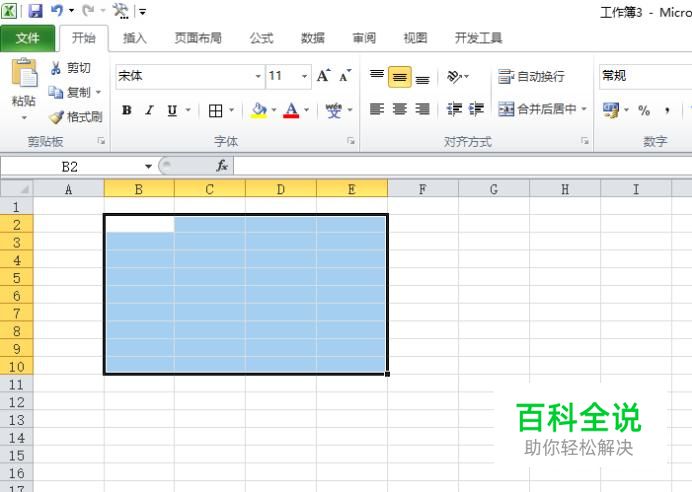The width and height of the screenshot is (692, 492).
Task: Expand the fill color dropdown arrow
Action: click(274, 110)
